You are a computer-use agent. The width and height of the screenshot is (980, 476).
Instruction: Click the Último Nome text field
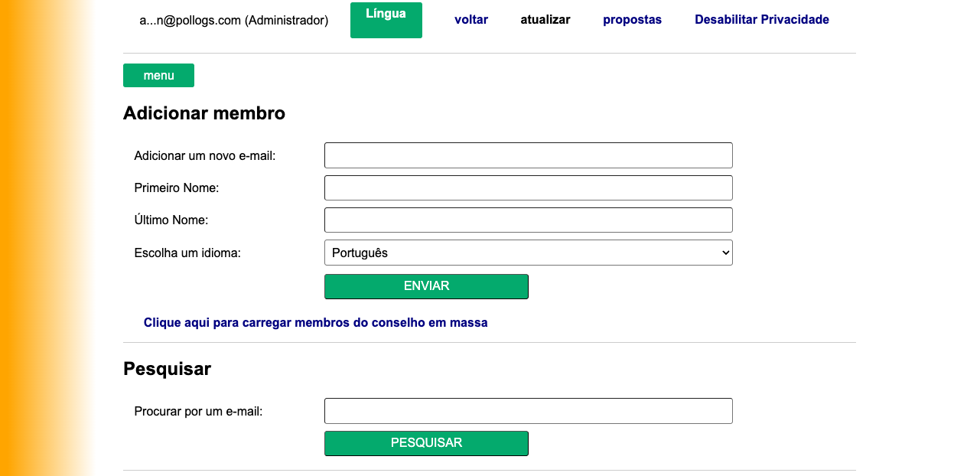(529, 220)
